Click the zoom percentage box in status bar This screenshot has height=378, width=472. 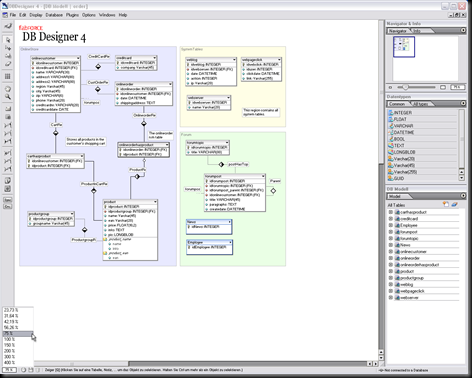click(x=9, y=370)
